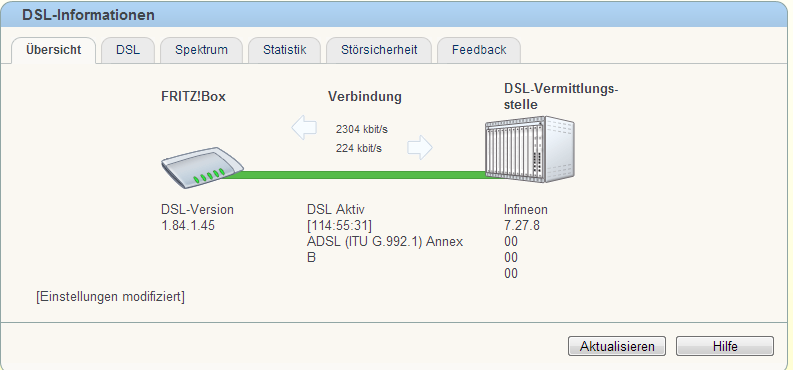Select the Übersicht tab

(53, 50)
